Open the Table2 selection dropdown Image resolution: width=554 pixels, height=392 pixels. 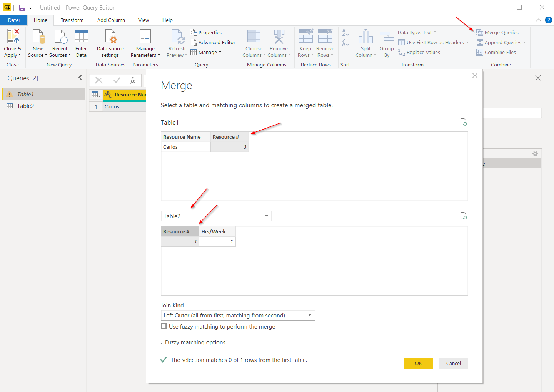(x=216, y=216)
